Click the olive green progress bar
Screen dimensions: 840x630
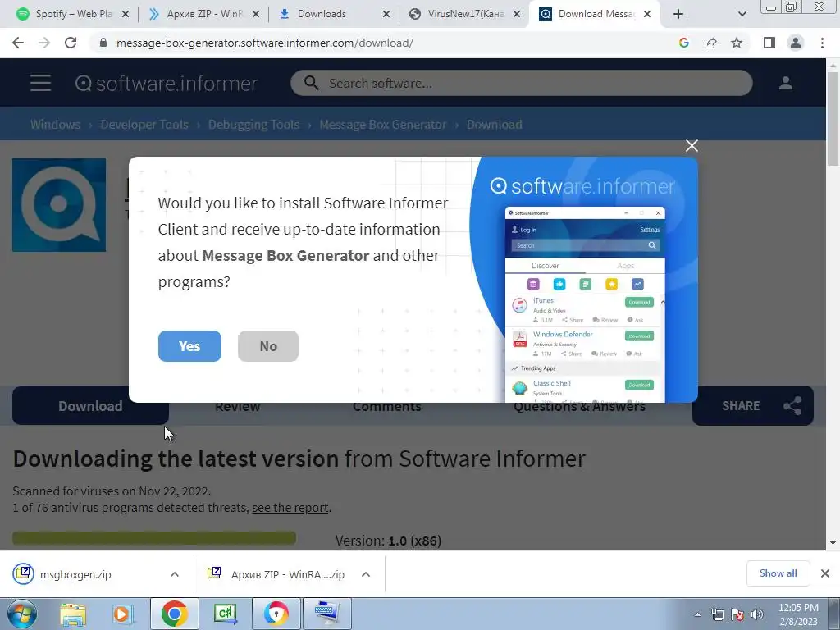(154, 538)
